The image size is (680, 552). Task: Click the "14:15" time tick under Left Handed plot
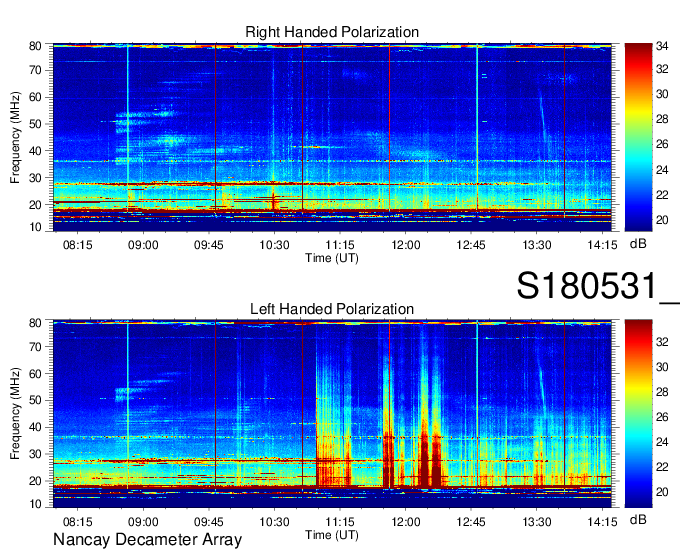click(602, 522)
